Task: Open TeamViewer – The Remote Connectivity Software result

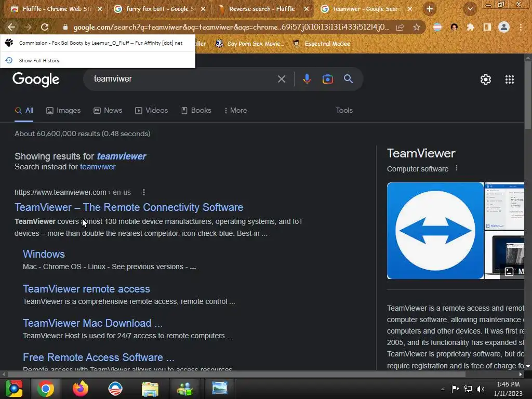Action: [x=129, y=207]
